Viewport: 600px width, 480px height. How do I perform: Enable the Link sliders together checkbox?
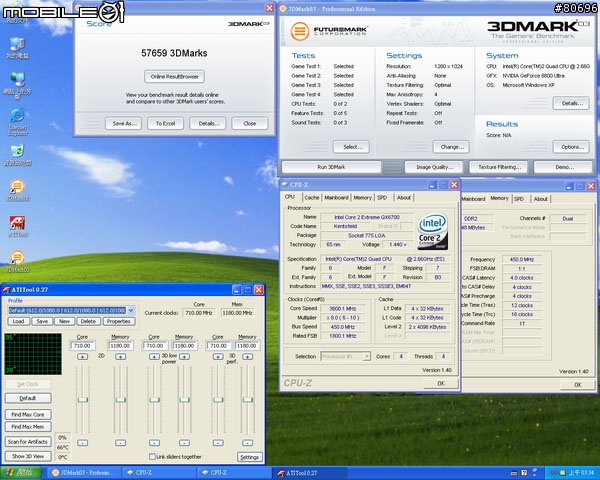152,456
